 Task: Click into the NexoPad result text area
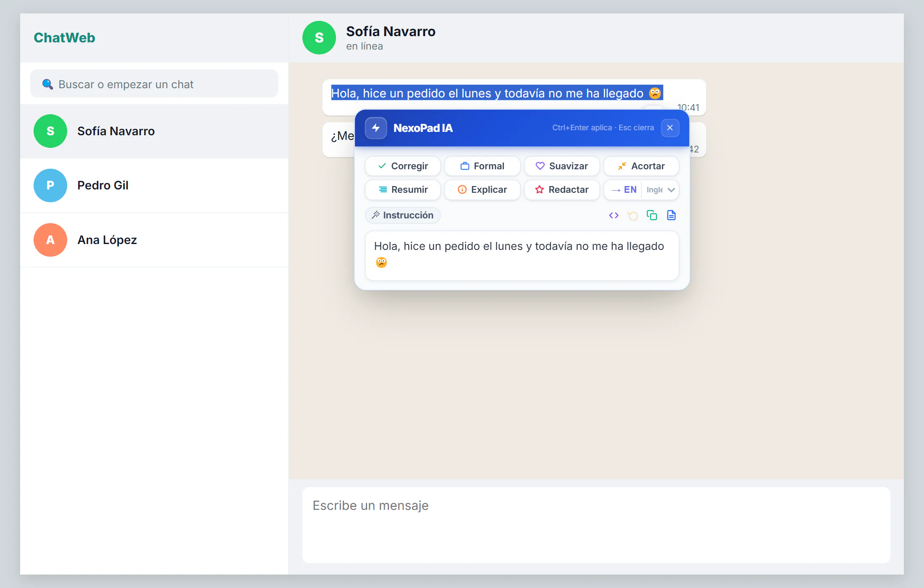point(522,255)
